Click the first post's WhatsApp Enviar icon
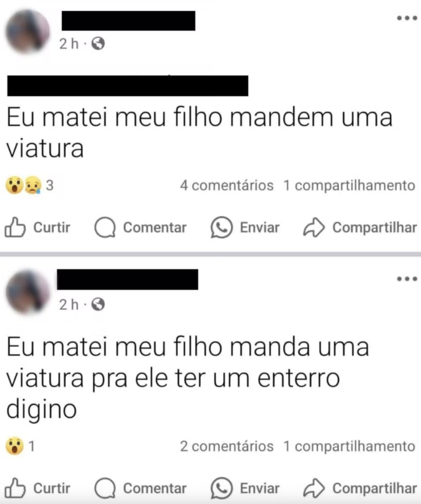Viewport: 421px width, 504px height. pyautogui.click(x=221, y=227)
